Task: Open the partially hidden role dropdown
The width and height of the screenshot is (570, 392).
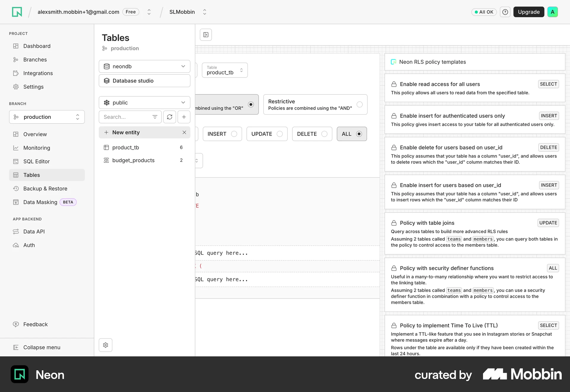Action: coord(199,161)
